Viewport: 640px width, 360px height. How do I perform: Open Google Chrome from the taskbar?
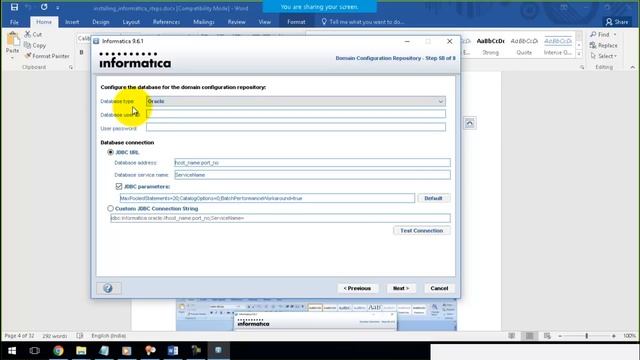point(58,351)
